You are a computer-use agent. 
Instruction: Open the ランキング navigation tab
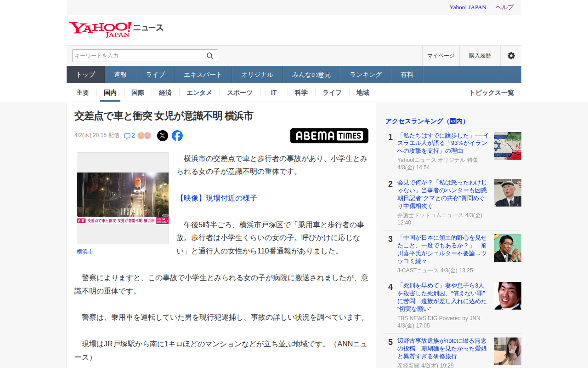(x=366, y=75)
